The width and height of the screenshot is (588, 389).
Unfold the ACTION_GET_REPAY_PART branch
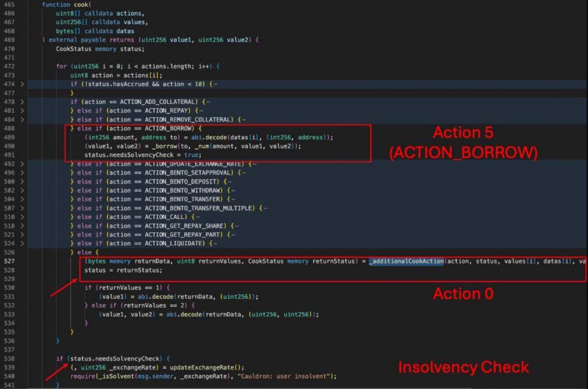click(x=22, y=235)
